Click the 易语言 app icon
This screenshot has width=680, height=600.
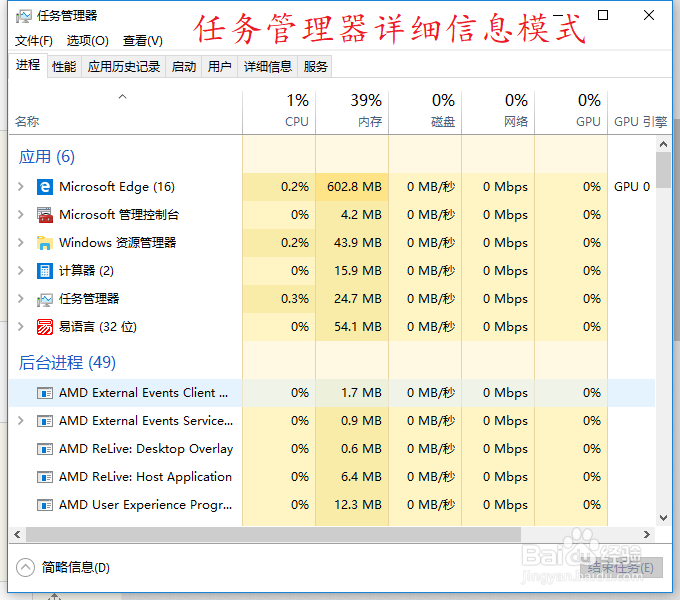pyautogui.click(x=45, y=327)
